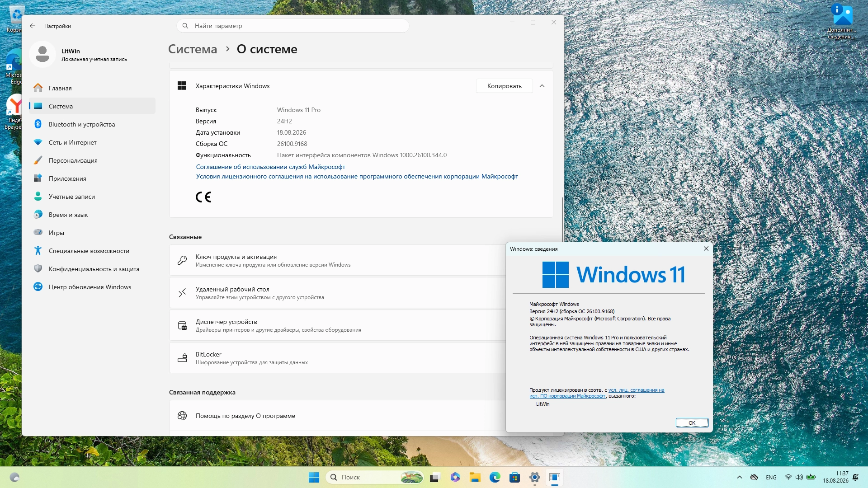This screenshot has width=868, height=488.
Task: Open license terms link in сведения dialog
Action: tap(597, 393)
